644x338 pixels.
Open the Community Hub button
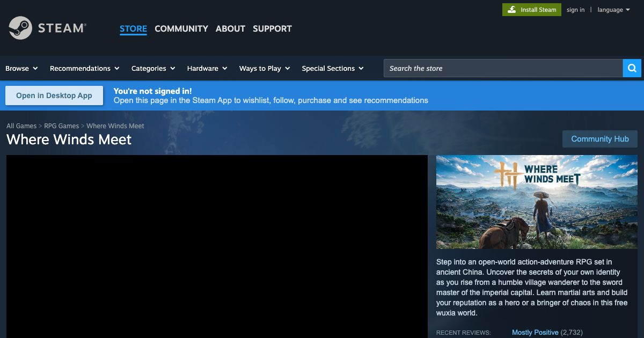600,139
